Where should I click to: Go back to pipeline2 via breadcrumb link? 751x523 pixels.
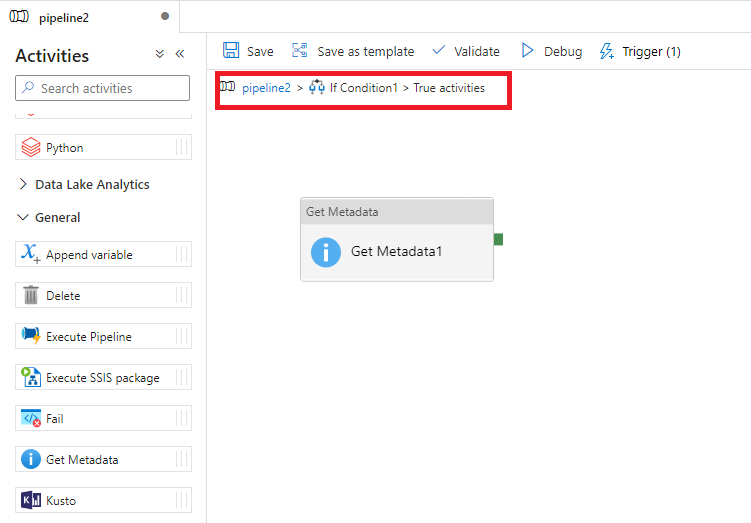[266, 88]
